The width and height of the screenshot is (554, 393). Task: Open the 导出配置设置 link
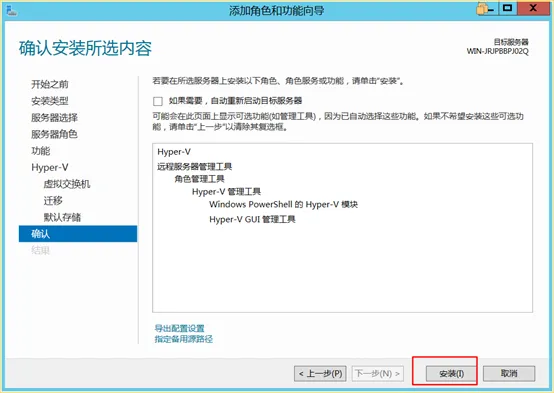179,328
